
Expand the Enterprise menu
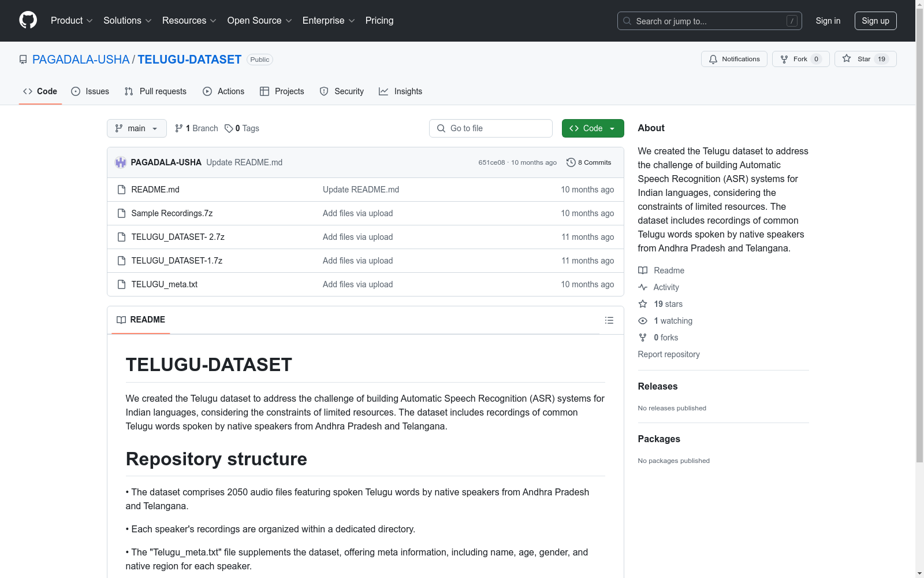tap(329, 20)
